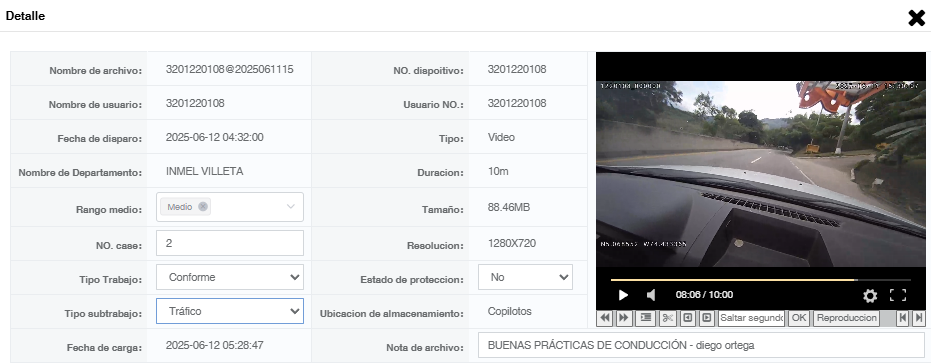The image size is (931, 364).
Task: Jump to the next video
Action: click(919, 318)
